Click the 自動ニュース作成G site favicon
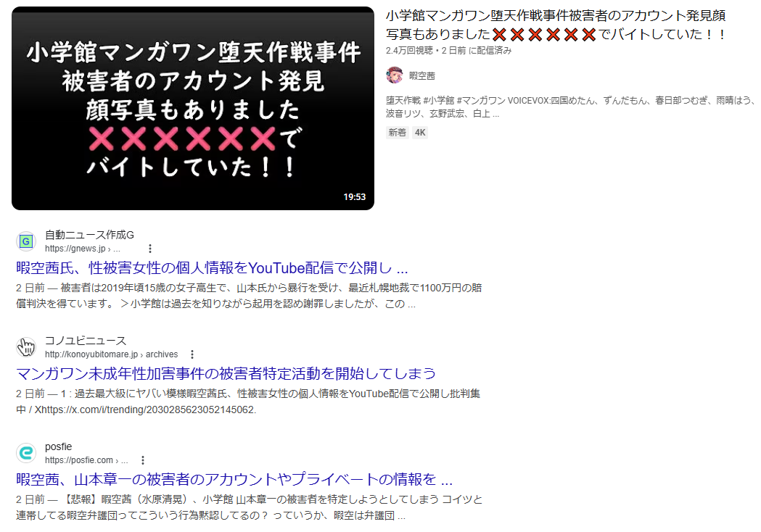The width and height of the screenshot is (761, 532). click(26, 241)
